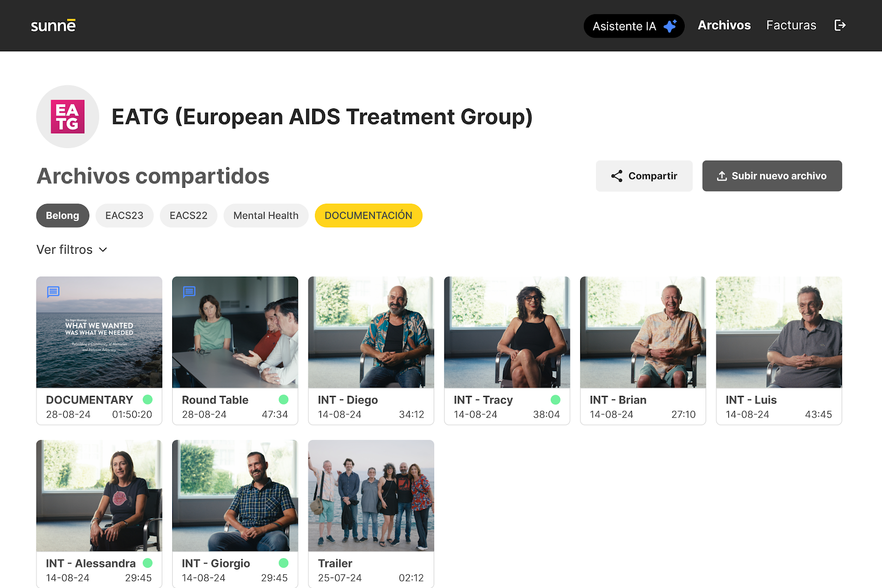Screen dimensions: 882x588
Task: Click the green status dot on INT - Giorgio
Action: click(283, 563)
